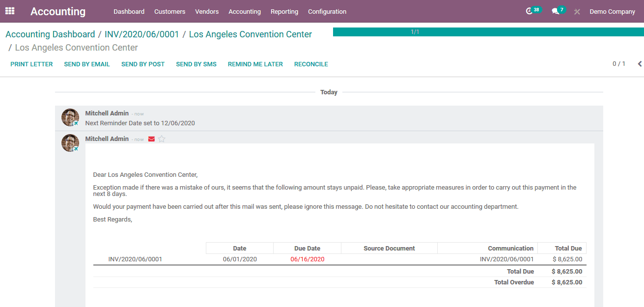Open the Dashboard menu
Image resolution: width=644 pixels, height=307 pixels.
click(x=129, y=11)
